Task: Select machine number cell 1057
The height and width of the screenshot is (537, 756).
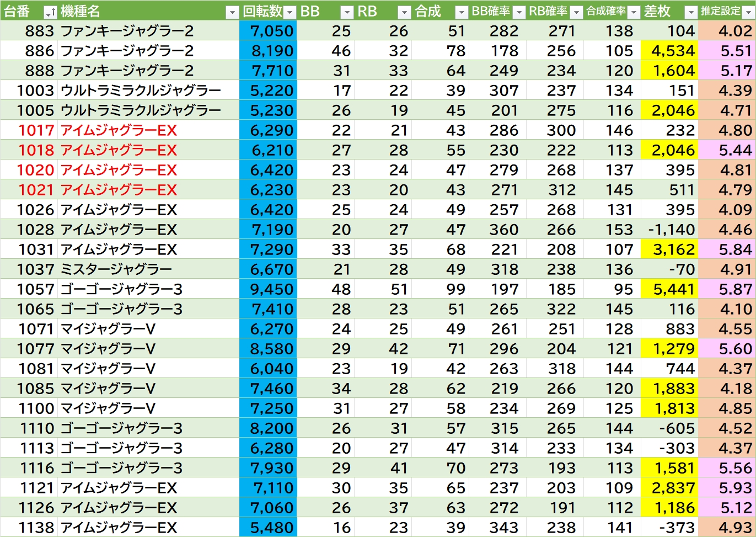Action: point(29,289)
